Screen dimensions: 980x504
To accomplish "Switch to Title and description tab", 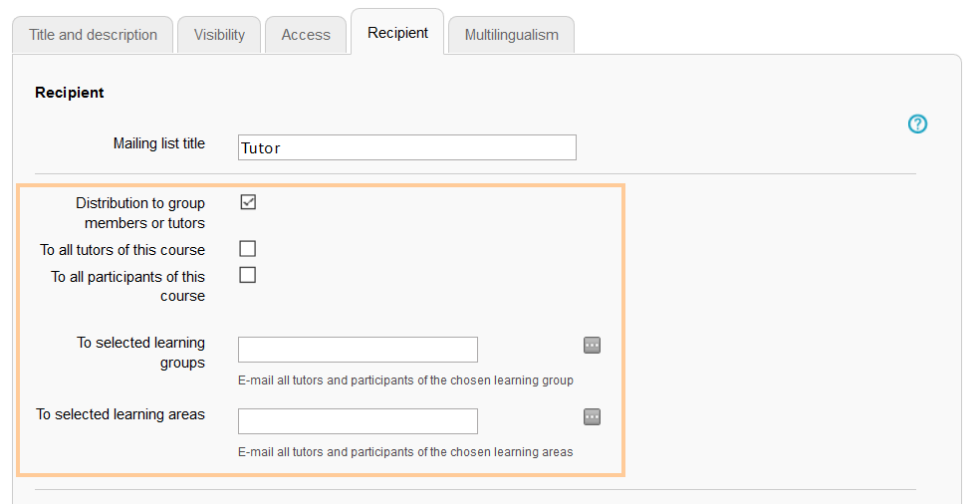I will [93, 35].
